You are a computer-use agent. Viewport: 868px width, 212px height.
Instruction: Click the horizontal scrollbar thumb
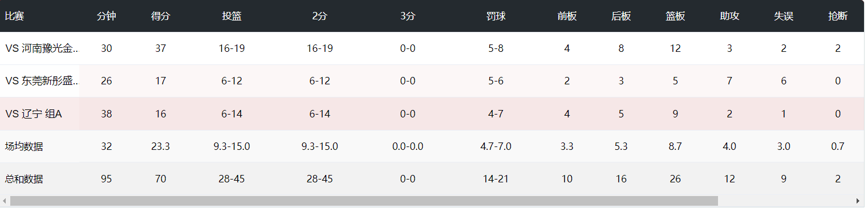point(364,201)
